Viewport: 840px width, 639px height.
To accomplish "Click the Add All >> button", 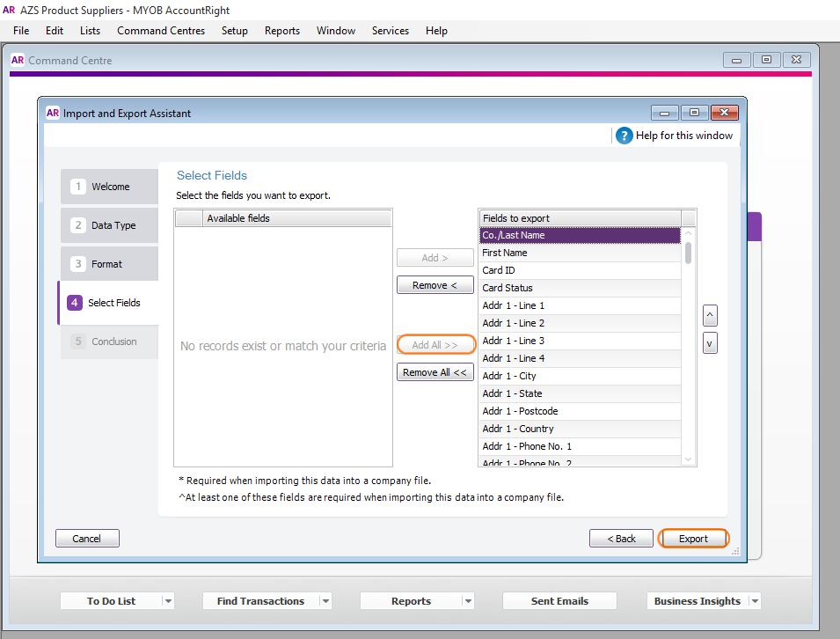I will coord(435,345).
